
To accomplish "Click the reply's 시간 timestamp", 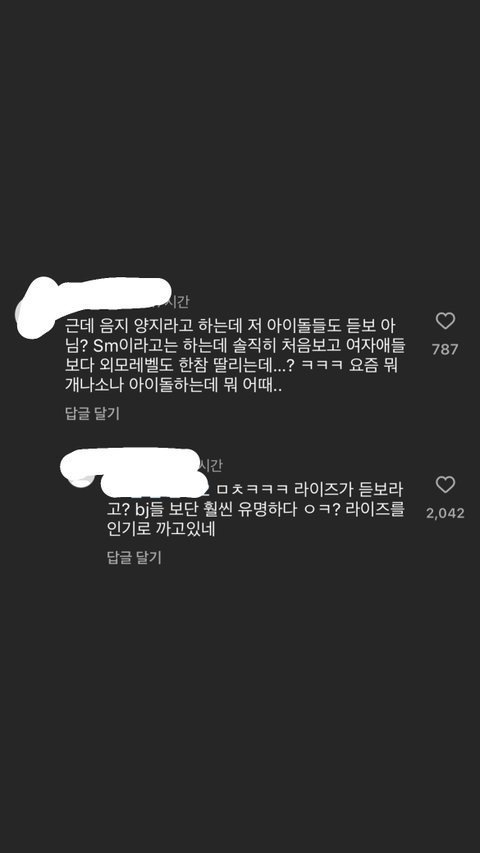I will (x=210, y=466).
